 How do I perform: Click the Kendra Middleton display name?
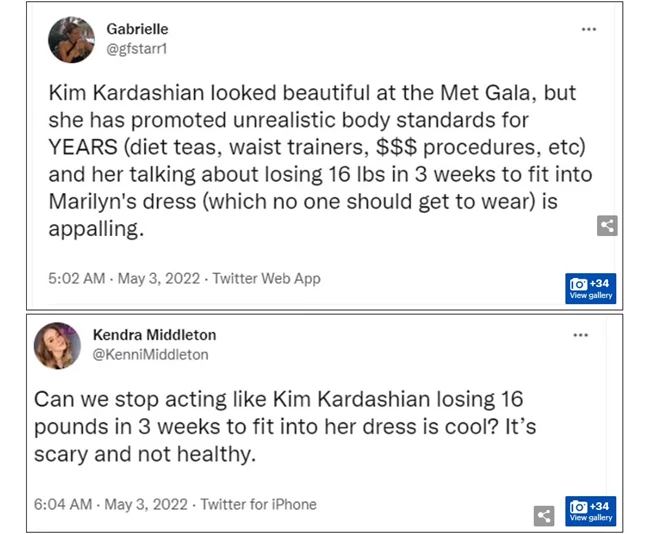tap(154, 335)
